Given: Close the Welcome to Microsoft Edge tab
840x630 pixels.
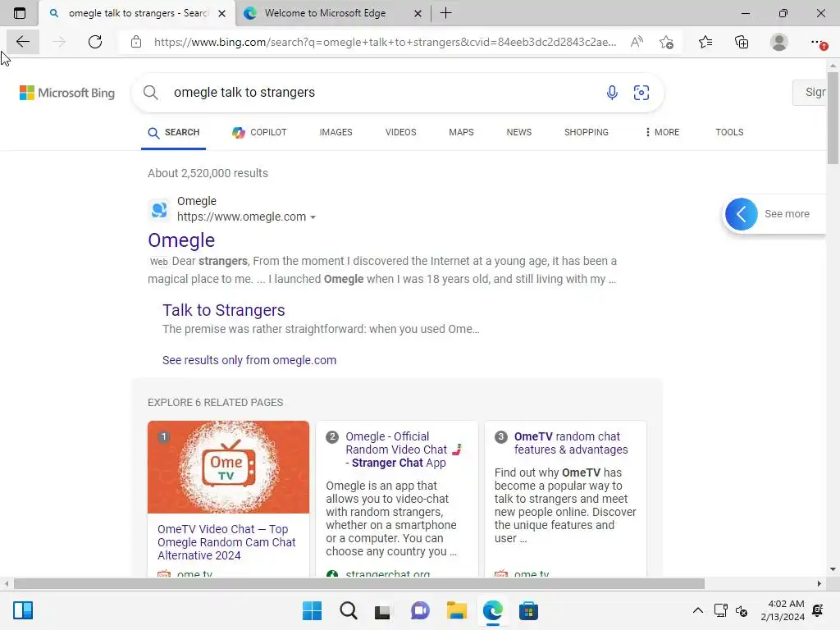Looking at the screenshot, I should click(418, 13).
